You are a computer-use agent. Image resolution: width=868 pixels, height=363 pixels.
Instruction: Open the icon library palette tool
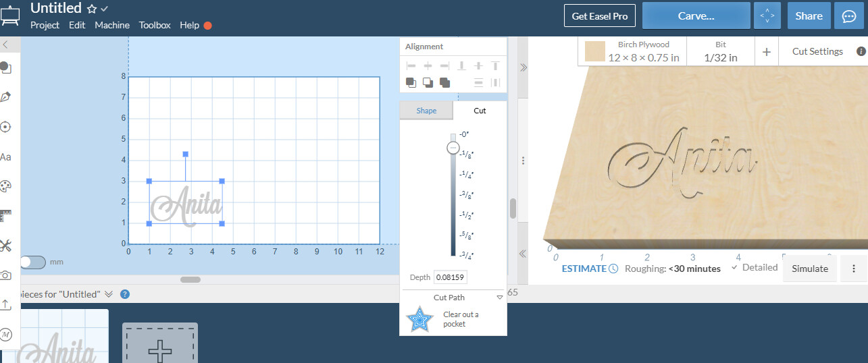click(5, 186)
